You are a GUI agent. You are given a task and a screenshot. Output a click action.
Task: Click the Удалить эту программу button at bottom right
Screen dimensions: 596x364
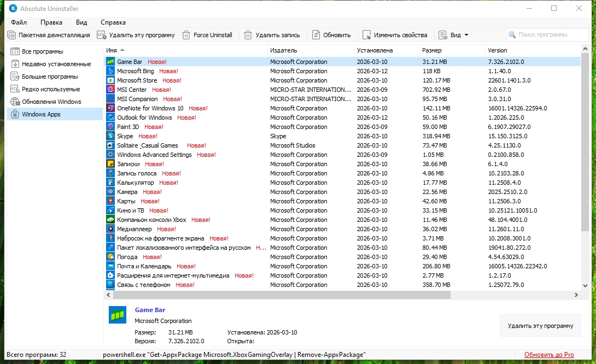tap(540, 326)
